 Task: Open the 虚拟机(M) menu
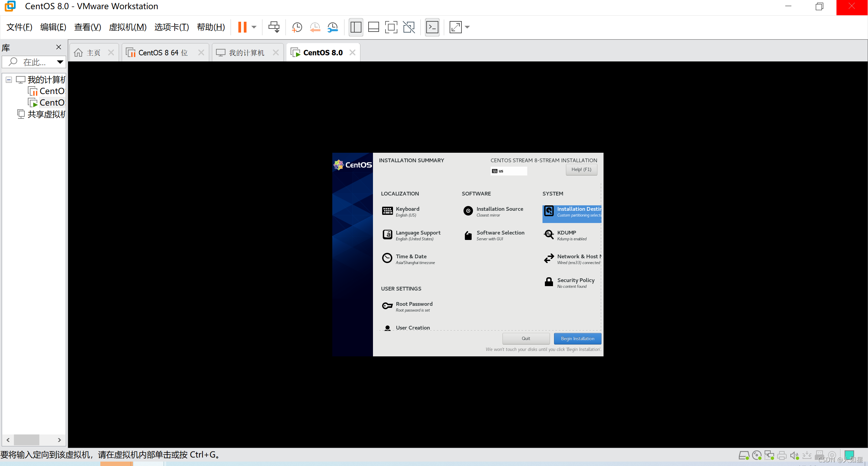[x=127, y=27]
